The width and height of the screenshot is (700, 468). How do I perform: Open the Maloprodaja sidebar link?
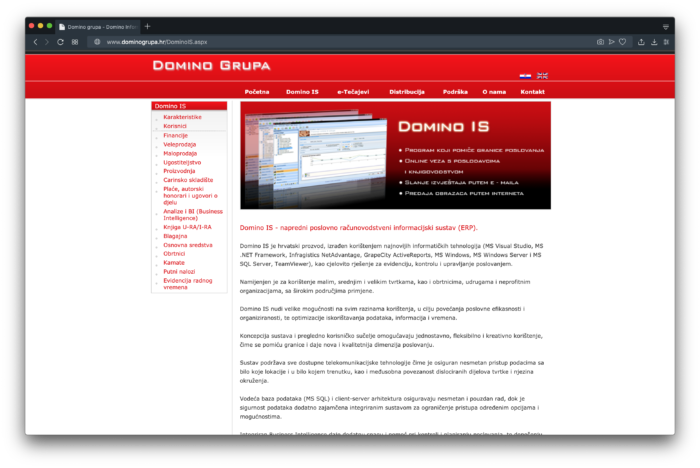coord(180,153)
